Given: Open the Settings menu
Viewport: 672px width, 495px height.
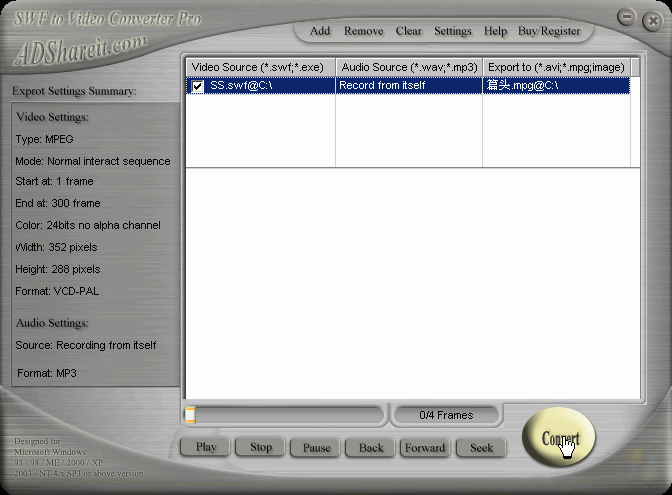Looking at the screenshot, I should [x=452, y=31].
